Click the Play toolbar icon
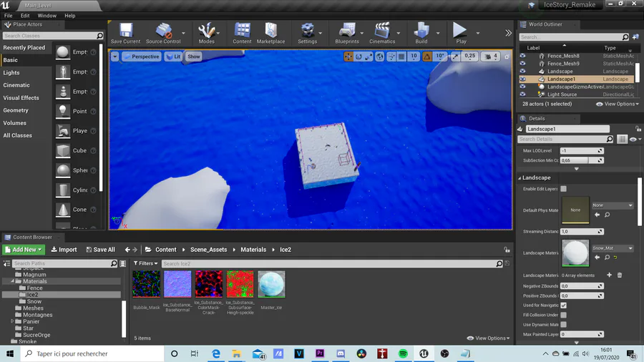This screenshot has height=362, width=644. tap(460, 33)
